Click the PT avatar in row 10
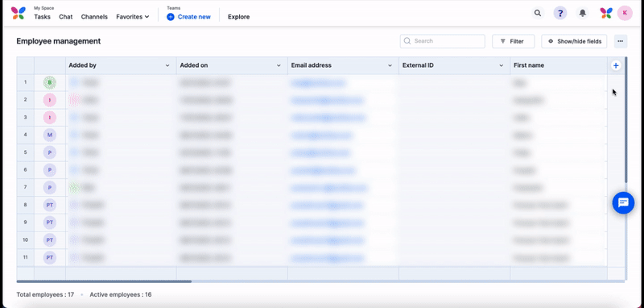 coord(50,239)
